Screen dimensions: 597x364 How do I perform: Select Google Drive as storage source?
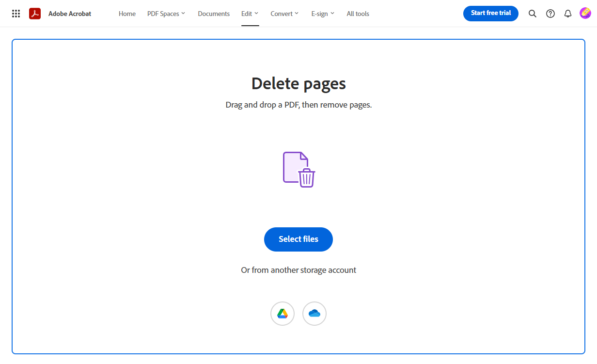(x=283, y=314)
